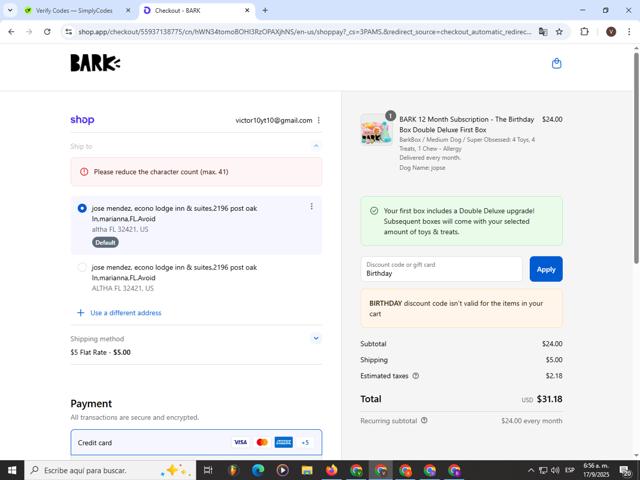
Task: Click the recurring subtotal help icon
Action: [x=424, y=420]
